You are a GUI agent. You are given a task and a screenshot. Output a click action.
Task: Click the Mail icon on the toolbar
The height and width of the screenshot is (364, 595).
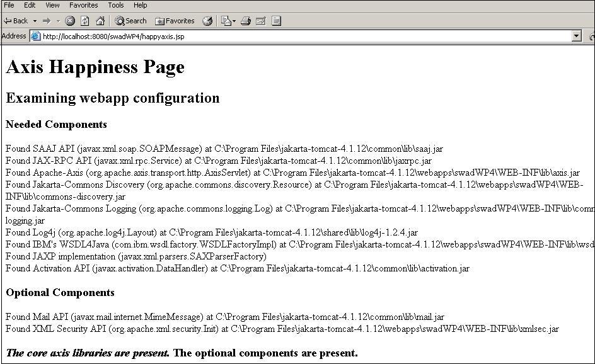point(226,20)
